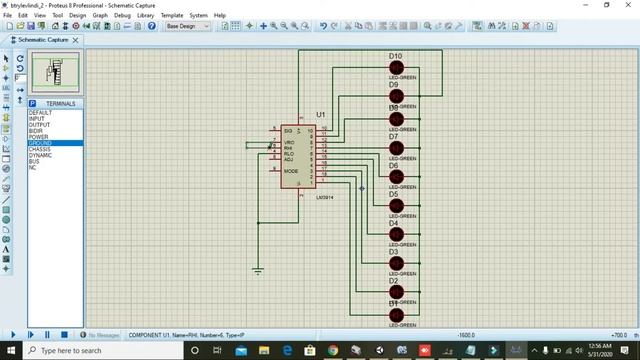The height and width of the screenshot is (360, 640).
Task: Open the File menu
Action: [x=7, y=16]
